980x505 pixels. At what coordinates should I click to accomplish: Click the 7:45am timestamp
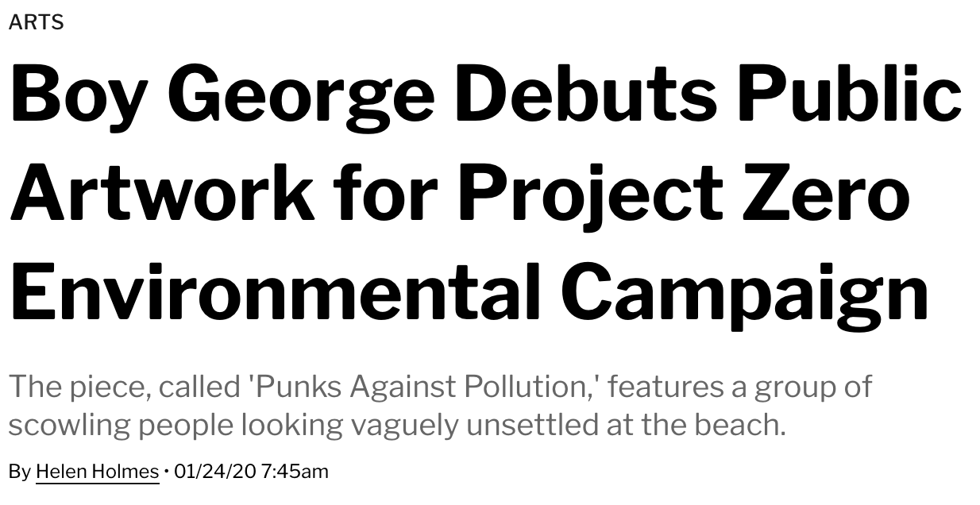pos(295,471)
